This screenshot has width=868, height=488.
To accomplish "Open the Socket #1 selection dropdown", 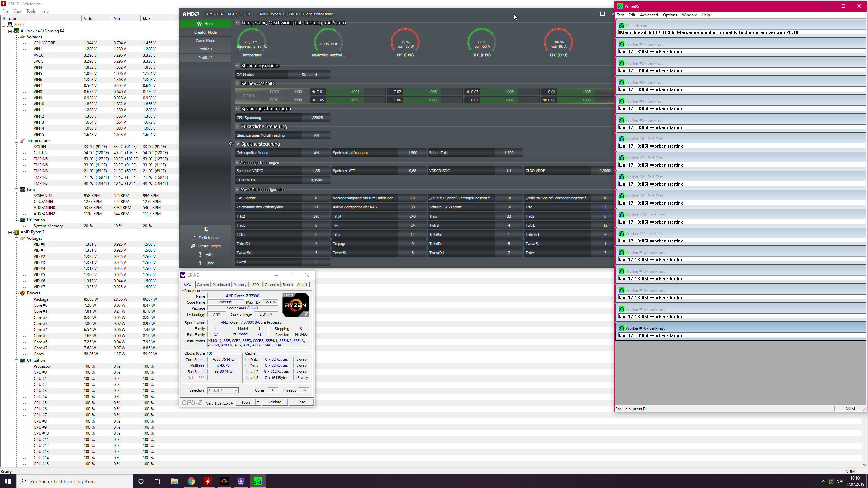I will click(x=235, y=391).
